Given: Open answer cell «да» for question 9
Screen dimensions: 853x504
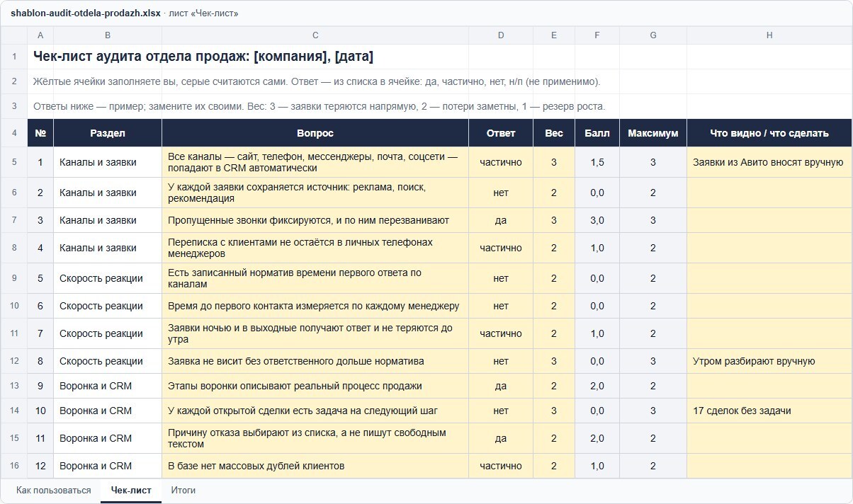Looking at the screenshot, I should tap(501, 386).
